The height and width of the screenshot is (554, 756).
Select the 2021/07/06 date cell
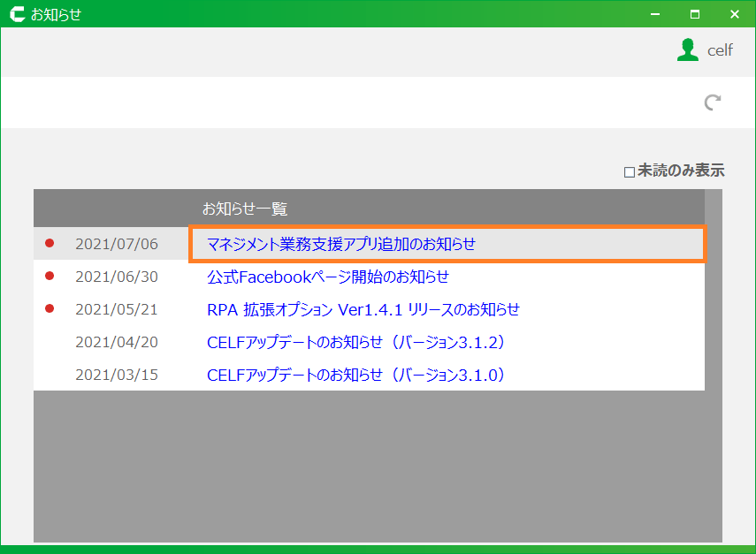(117, 244)
